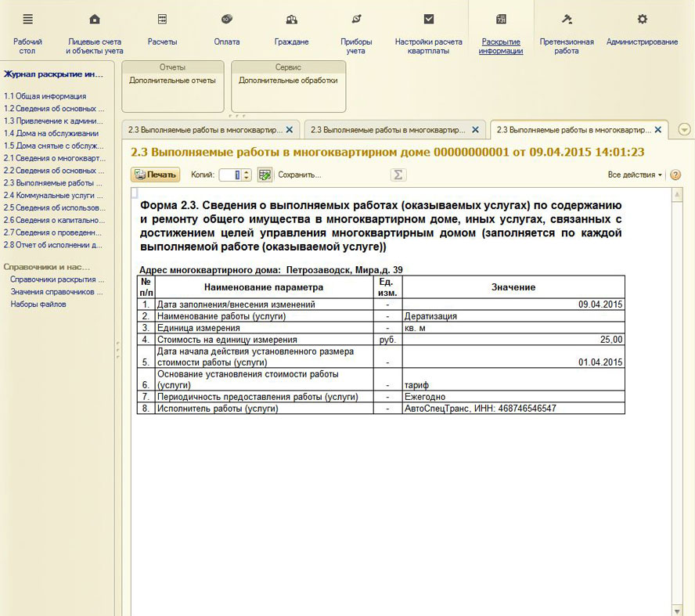The image size is (695, 616).
Task: Open the Рабочий стол section icon
Action: pos(27,19)
